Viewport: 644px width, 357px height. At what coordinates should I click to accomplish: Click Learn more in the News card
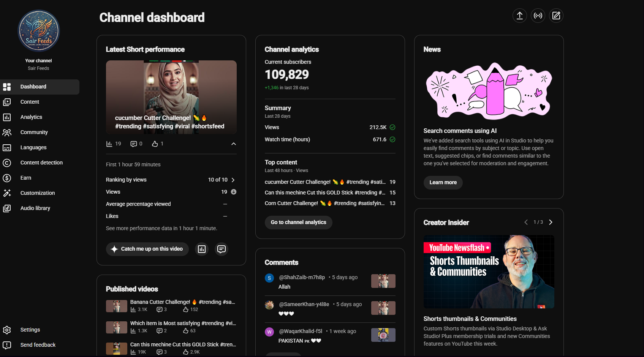pos(443,183)
